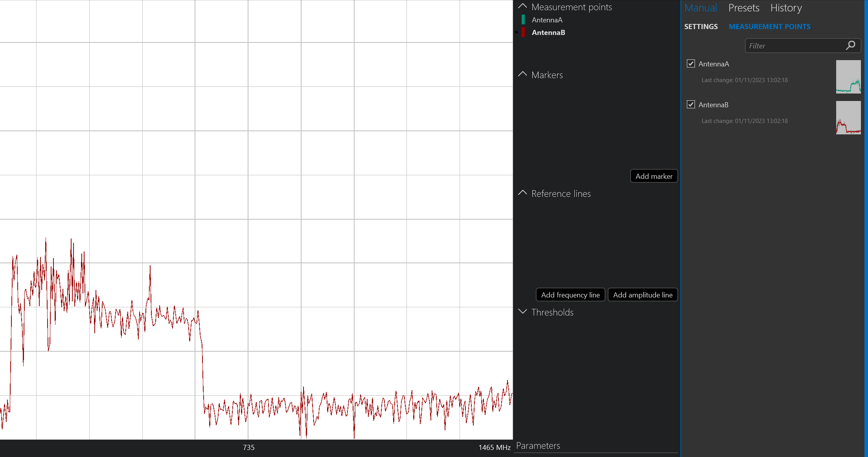Click the red AntennaB color swatch
This screenshot has height=457, width=868.
tap(523, 32)
